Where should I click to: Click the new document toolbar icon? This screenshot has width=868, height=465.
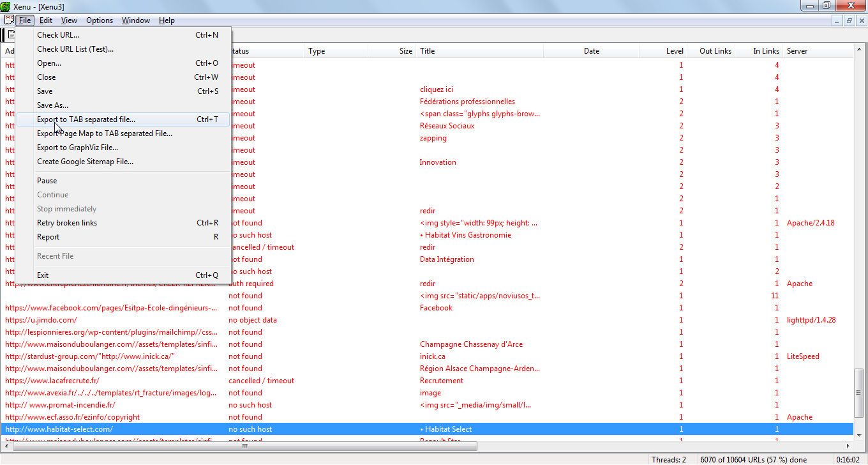click(x=10, y=34)
